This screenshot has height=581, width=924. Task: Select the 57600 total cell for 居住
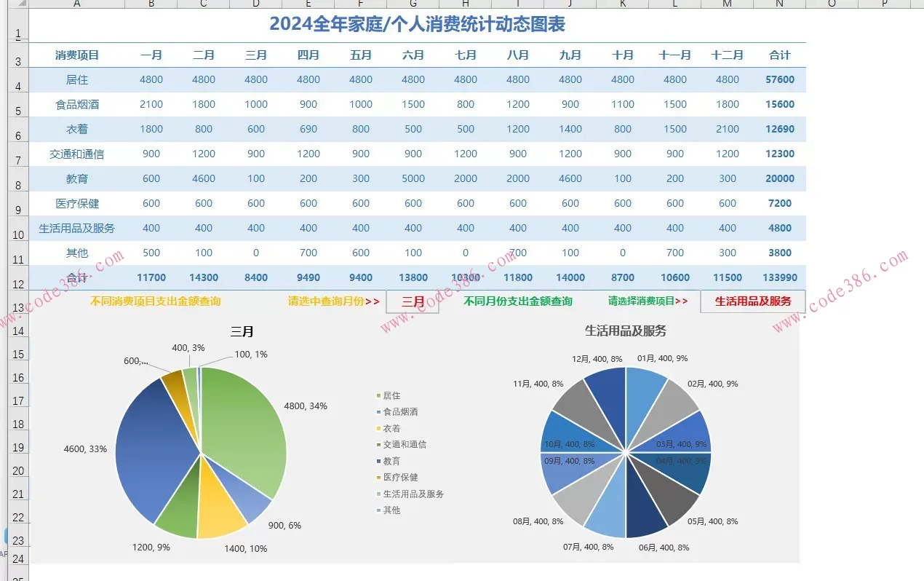pyautogui.click(x=780, y=80)
